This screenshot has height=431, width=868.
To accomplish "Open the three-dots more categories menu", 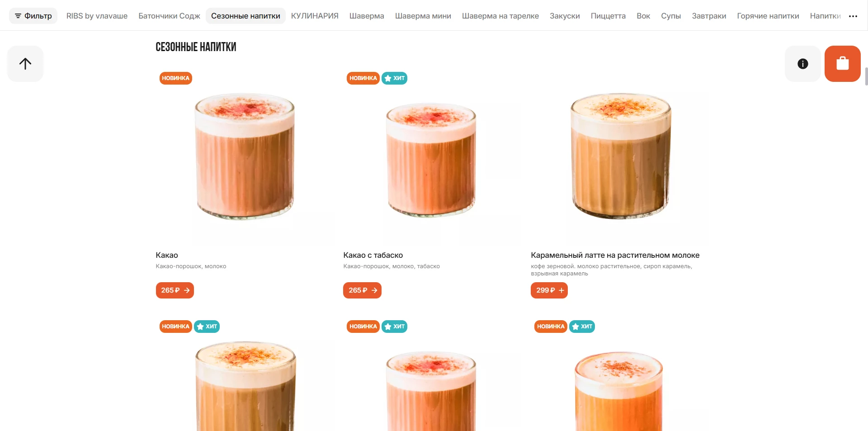I will pyautogui.click(x=853, y=16).
